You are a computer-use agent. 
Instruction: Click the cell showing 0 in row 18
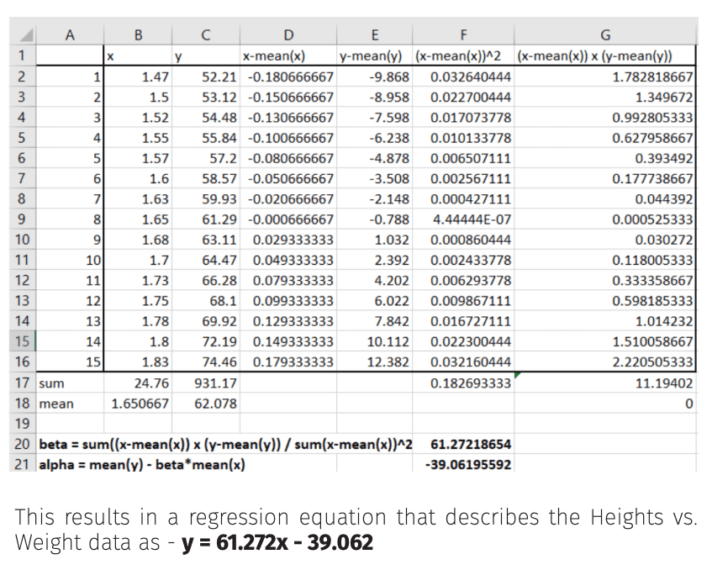click(x=605, y=404)
